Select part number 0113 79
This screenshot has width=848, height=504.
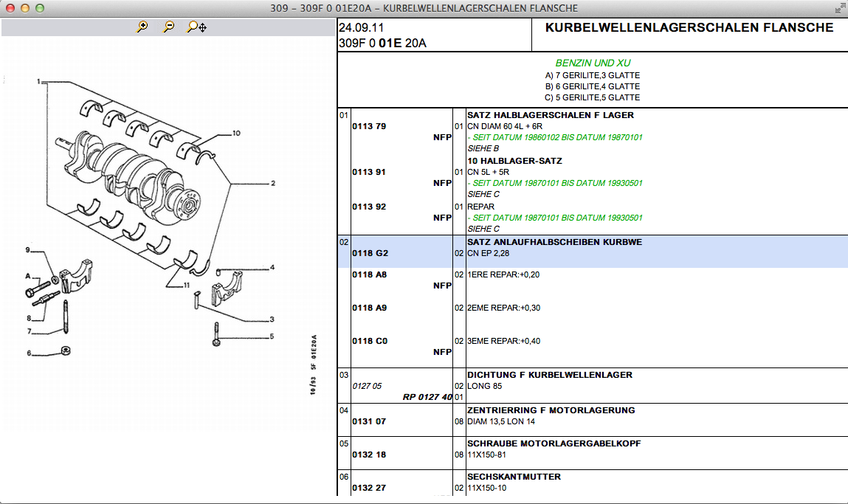(x=369, y=126)
